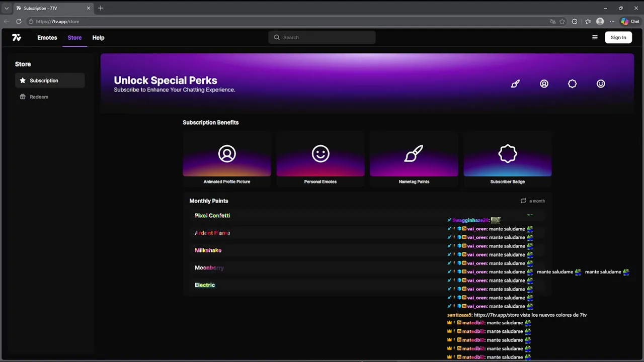Reload the current page

coord(19,22)
